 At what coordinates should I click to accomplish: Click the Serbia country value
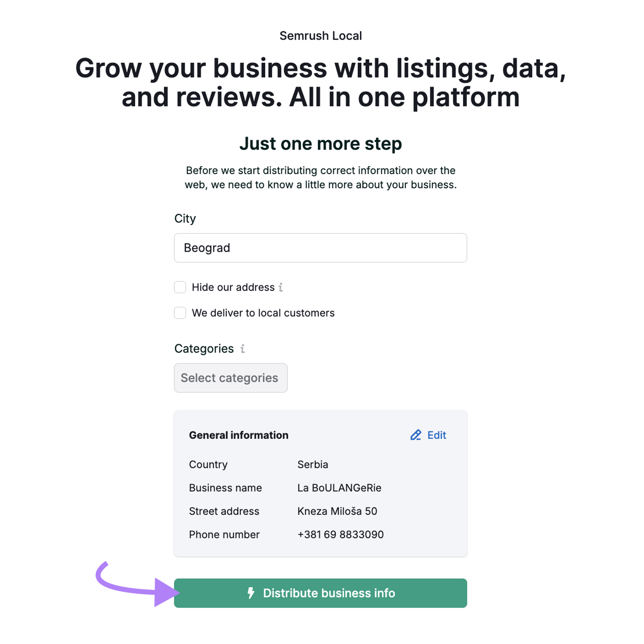click(x=313, y=464)
